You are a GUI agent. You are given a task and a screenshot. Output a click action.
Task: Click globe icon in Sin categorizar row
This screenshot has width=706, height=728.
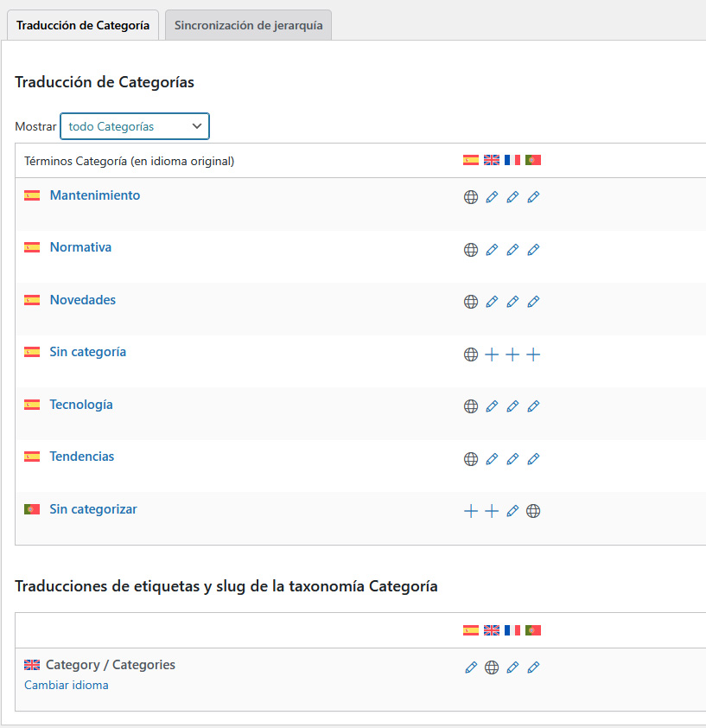[x=533, y=511]
